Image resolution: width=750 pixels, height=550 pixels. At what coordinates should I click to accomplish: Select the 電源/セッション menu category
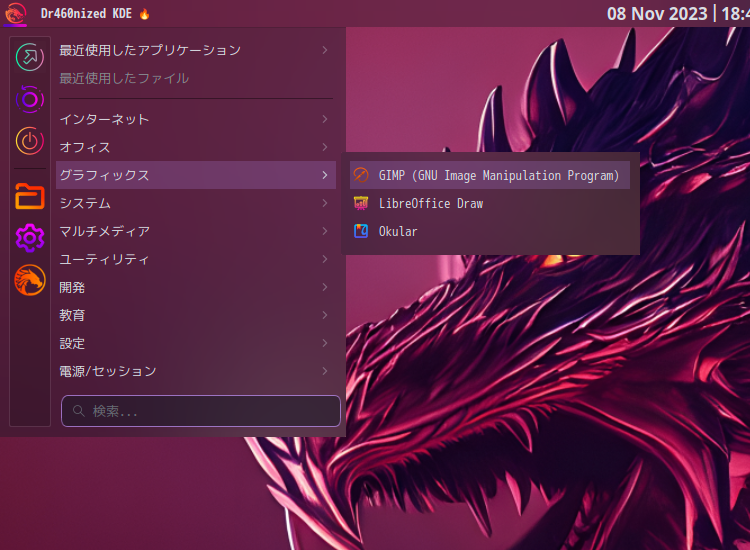tap(196, 371)
